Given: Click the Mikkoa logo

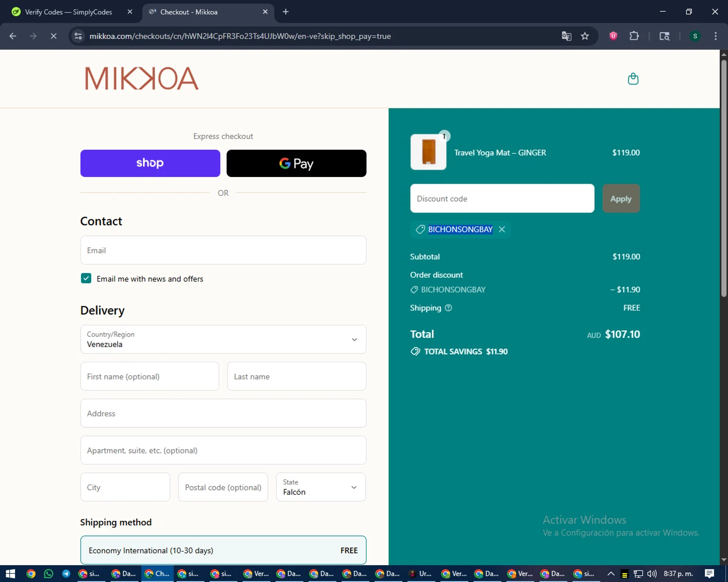Looking at the screenshot, I should 142,79.
